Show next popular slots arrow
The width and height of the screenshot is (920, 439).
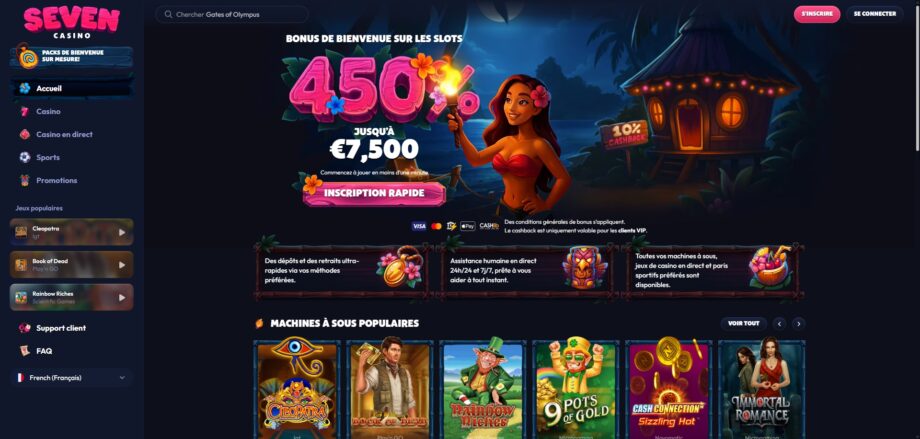click(x=799, y=323)
